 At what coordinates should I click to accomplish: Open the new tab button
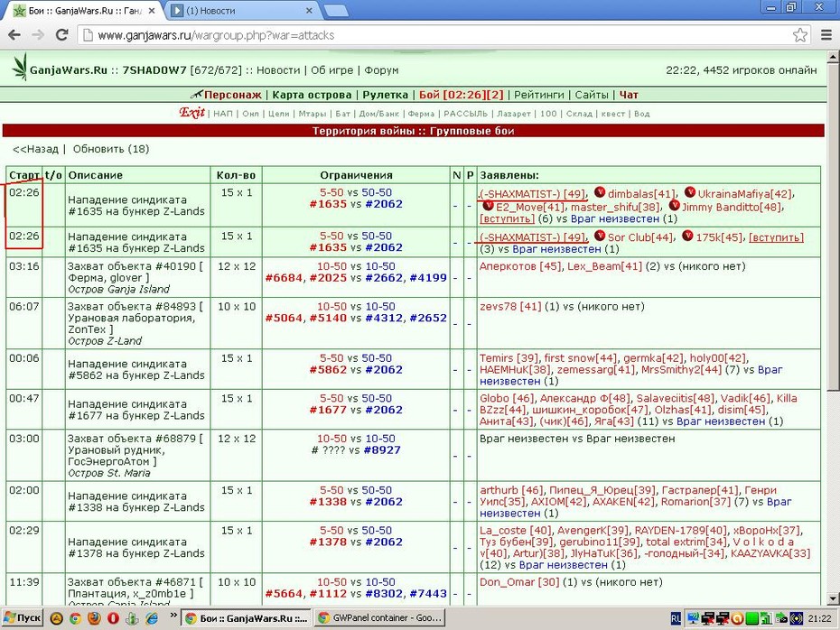coord(335,11)
